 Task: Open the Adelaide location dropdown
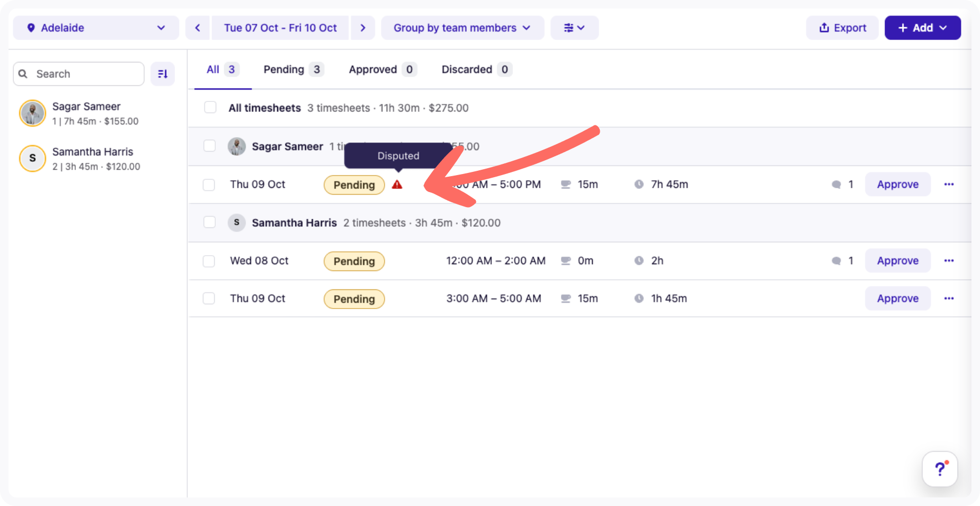pyautogui.click(x=96, y=28)
